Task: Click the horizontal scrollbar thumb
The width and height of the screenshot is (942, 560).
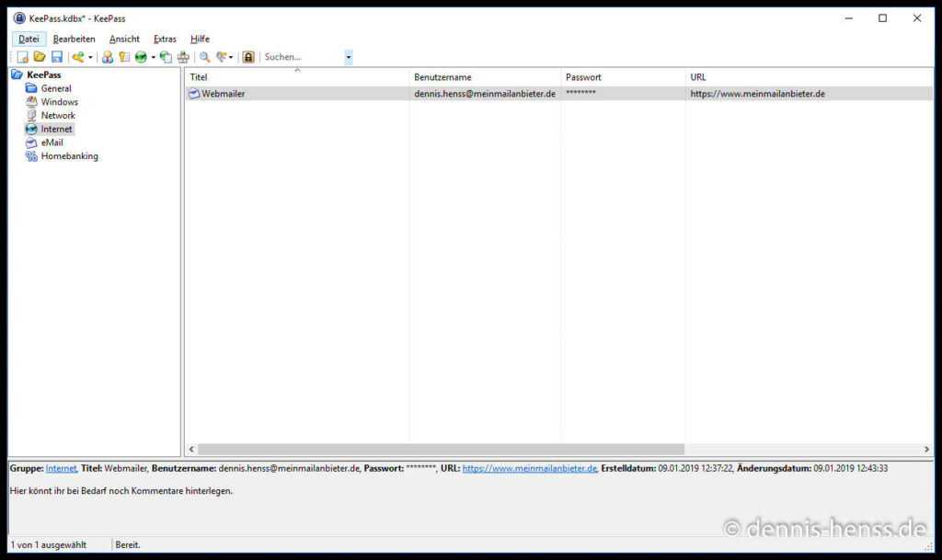Action: tap(441, 449)
